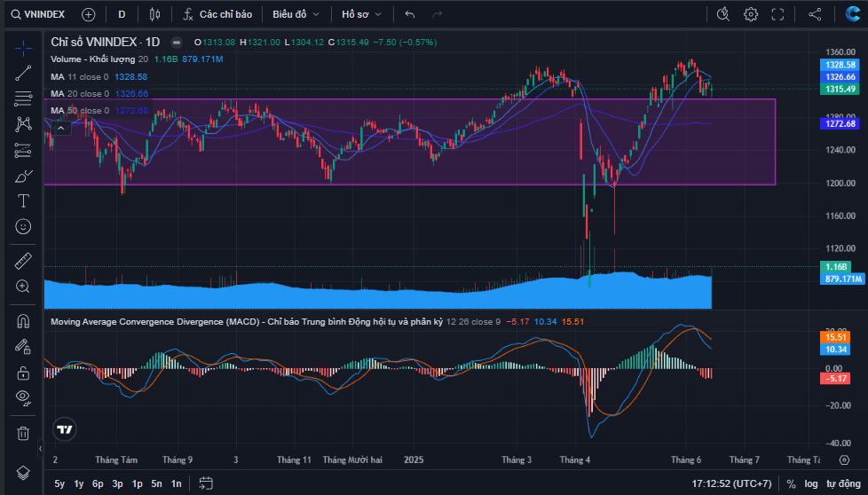Select the text annotation tool

[23, 200]
